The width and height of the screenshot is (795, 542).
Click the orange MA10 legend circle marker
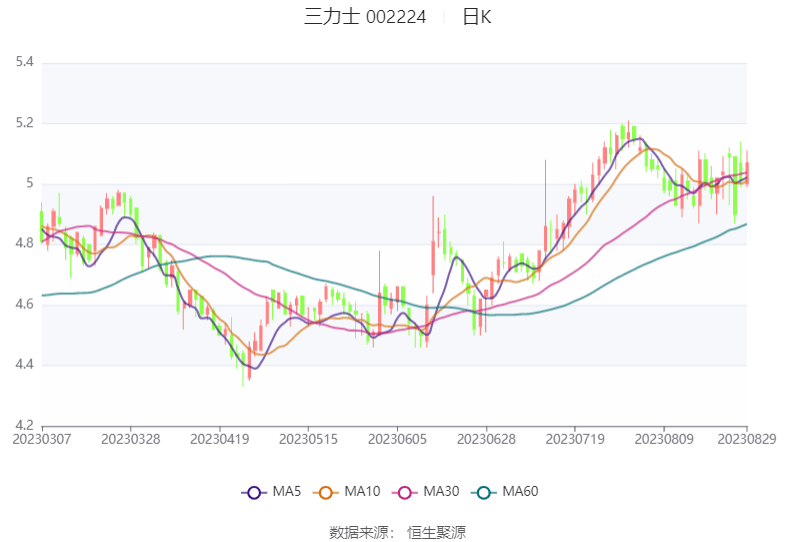[x=324, y=492]
